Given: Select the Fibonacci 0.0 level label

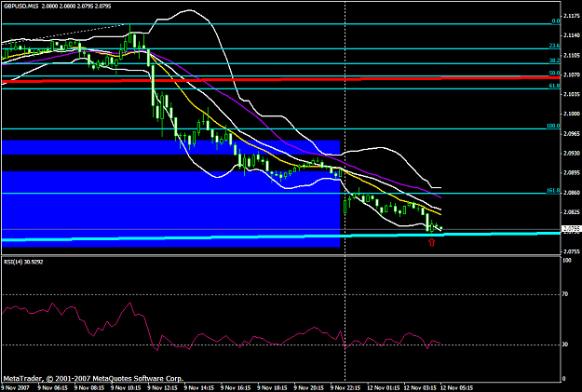Looking at the screenshot, I should click(x=556, y=21).
